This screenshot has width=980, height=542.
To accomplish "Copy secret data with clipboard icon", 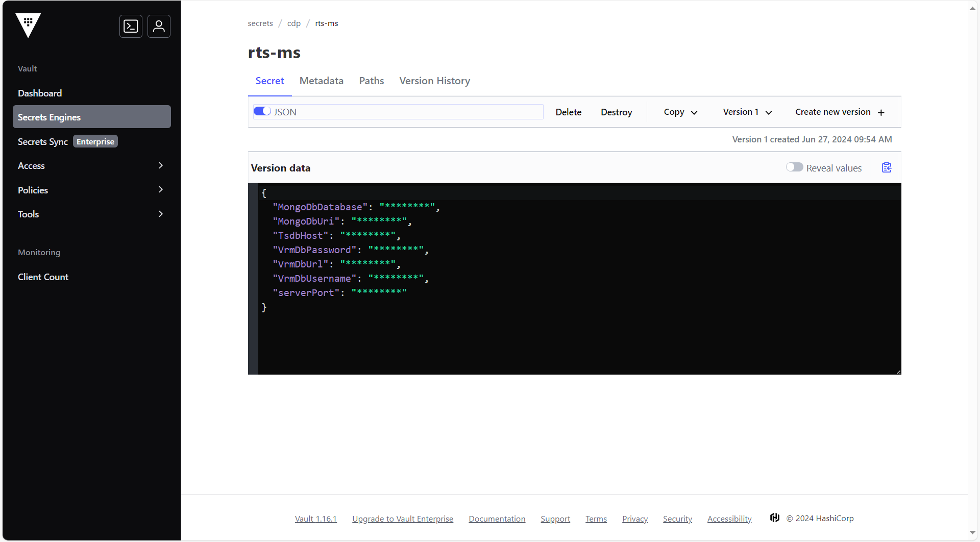I will 887,167.
